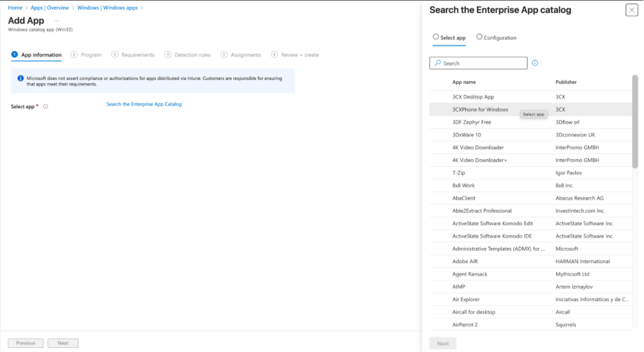Click the Program step number 2 icon
644x352 pixels.
[74, 54]
